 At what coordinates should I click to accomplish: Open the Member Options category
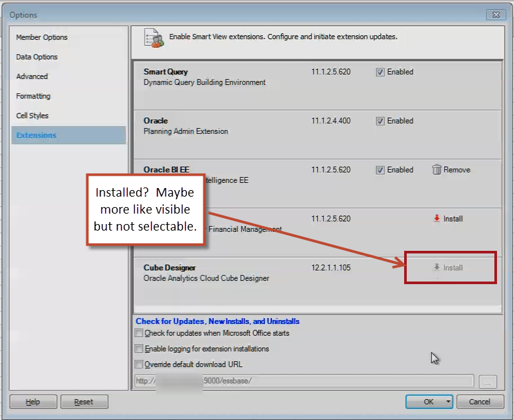tap(42, 37)
